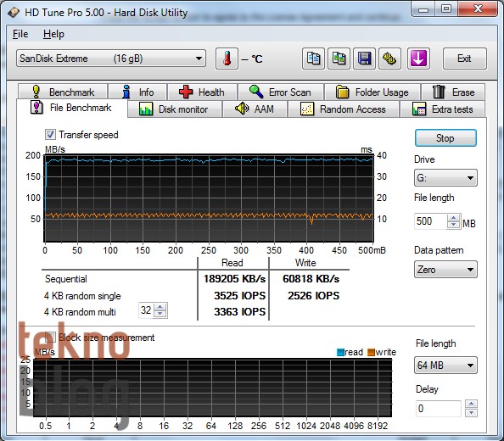Viewport: 504px width, 441px height.
Task: Open the Folder Usage tab
Action: pyautogui.click(x=372, y=92)
